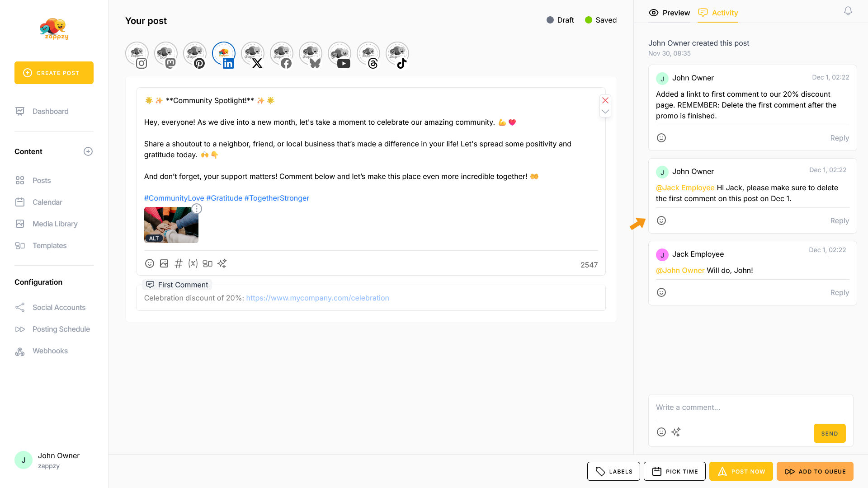This screenshot has width=868, height=488.
Task: Open the templates icon in the post toolbar
Action: tap(208, 263)
